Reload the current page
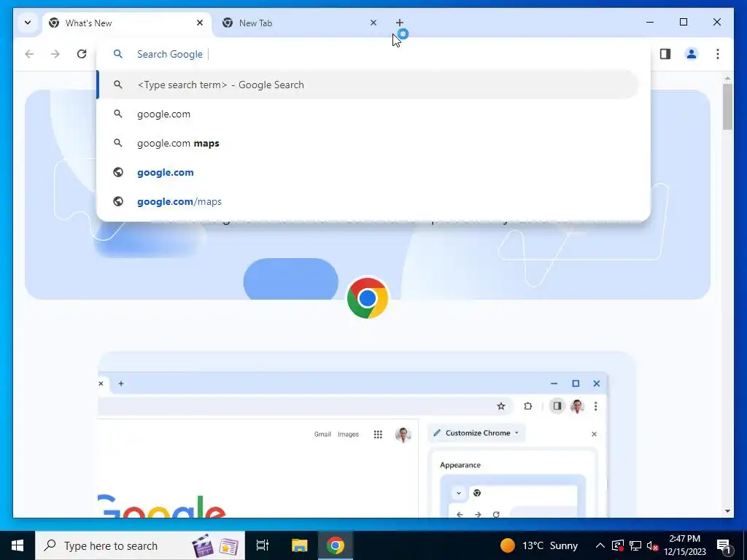Image resolution: width=747 pixels, height=560 pixels. 82,54
